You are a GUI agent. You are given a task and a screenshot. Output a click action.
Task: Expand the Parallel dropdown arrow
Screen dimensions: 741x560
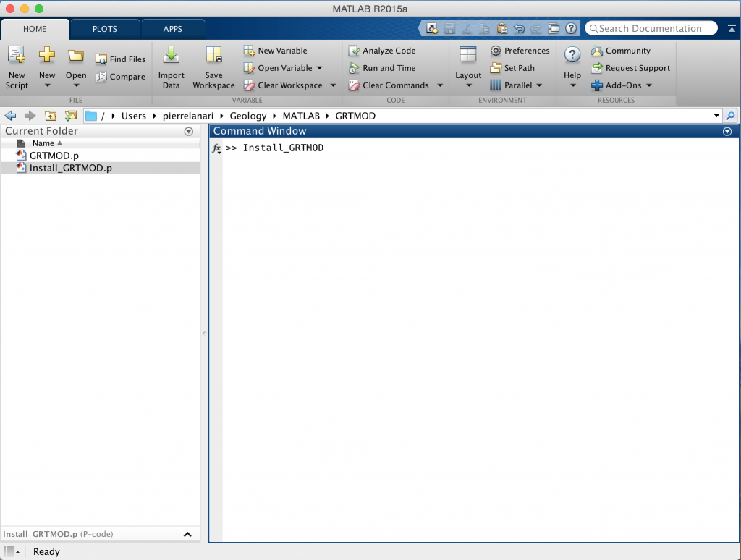point(539,85)
